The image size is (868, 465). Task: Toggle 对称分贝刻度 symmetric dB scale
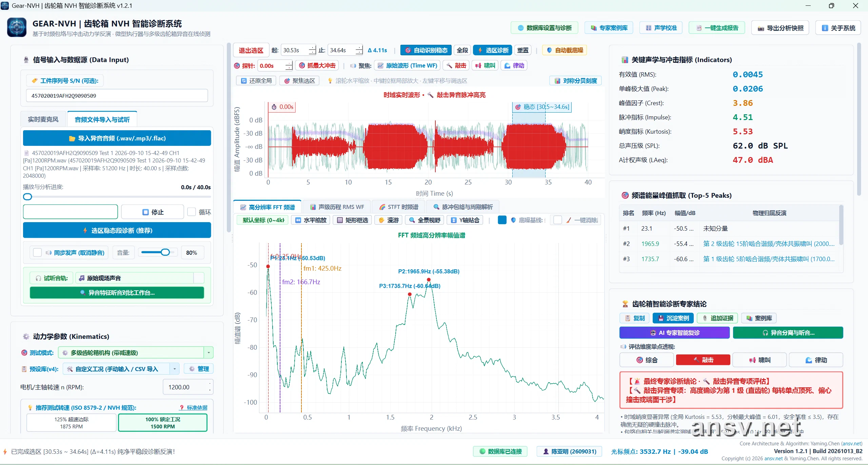pyautogui.click(x=575, y=81)
